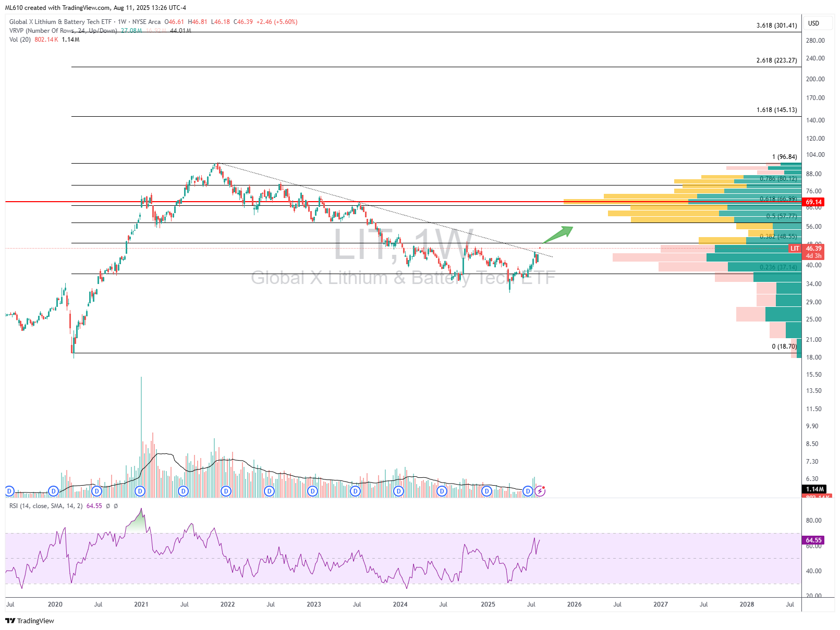Open the dividend marker at 2020
This screenshot has width=840, height=630.
53,491
